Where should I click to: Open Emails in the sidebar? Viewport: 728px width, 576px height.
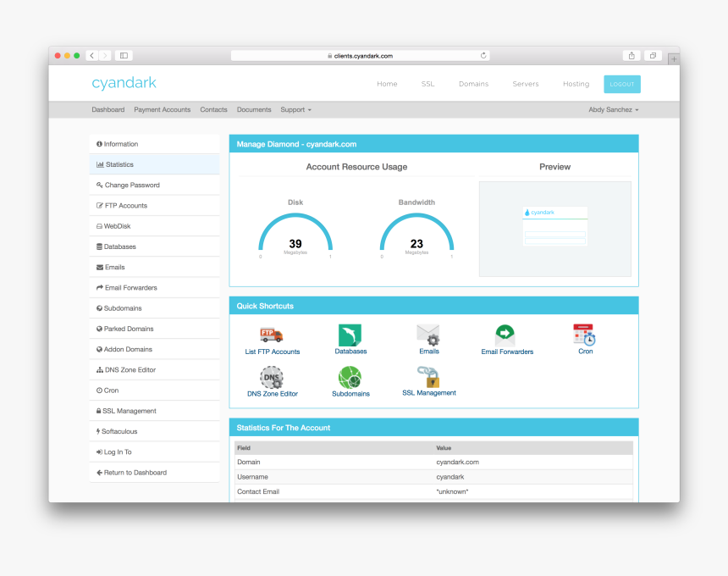click(x=155, y=267)
